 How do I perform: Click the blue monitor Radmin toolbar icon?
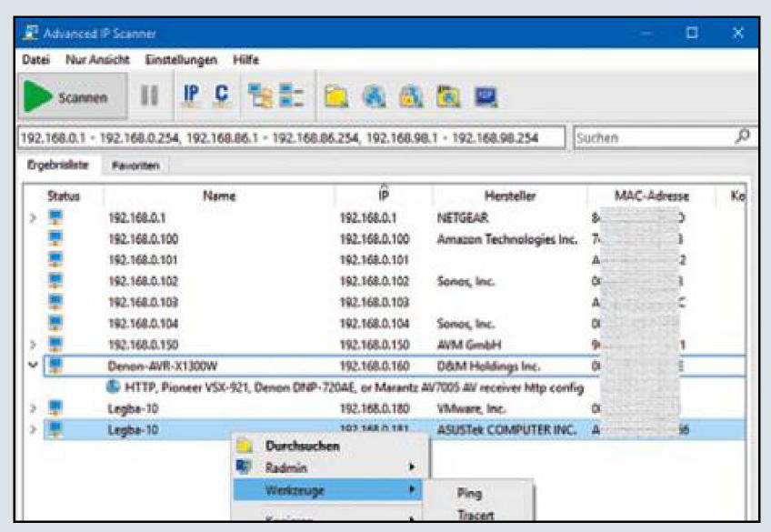click(486, 96)
